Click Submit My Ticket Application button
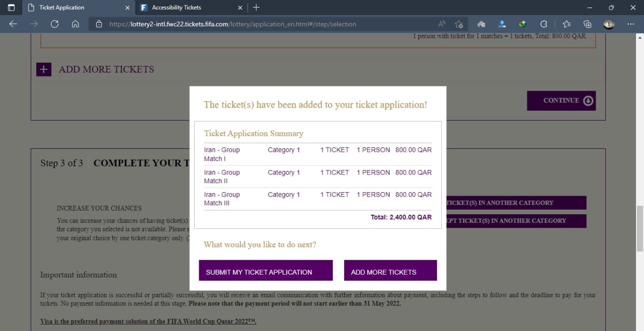644x331 pixels. tap(266, 271)
